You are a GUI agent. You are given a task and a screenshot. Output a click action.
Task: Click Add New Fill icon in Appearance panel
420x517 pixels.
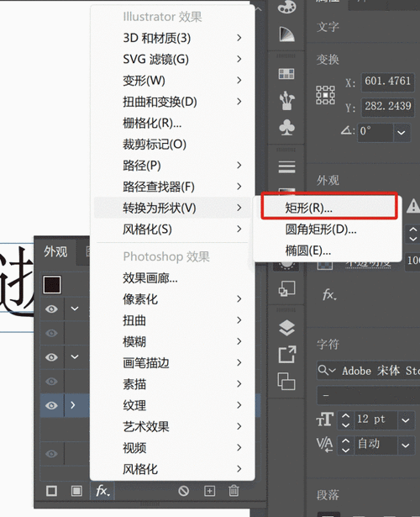click(76, 491)
